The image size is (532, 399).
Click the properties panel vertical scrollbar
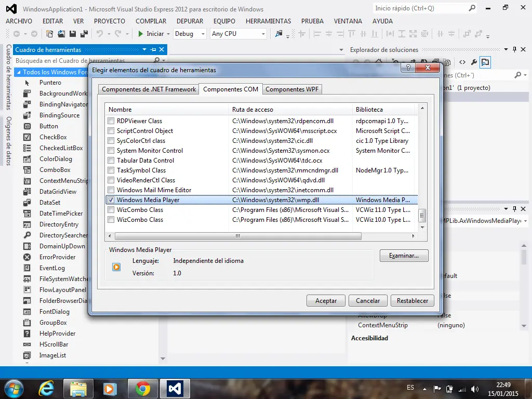click(x=524, y=285)
